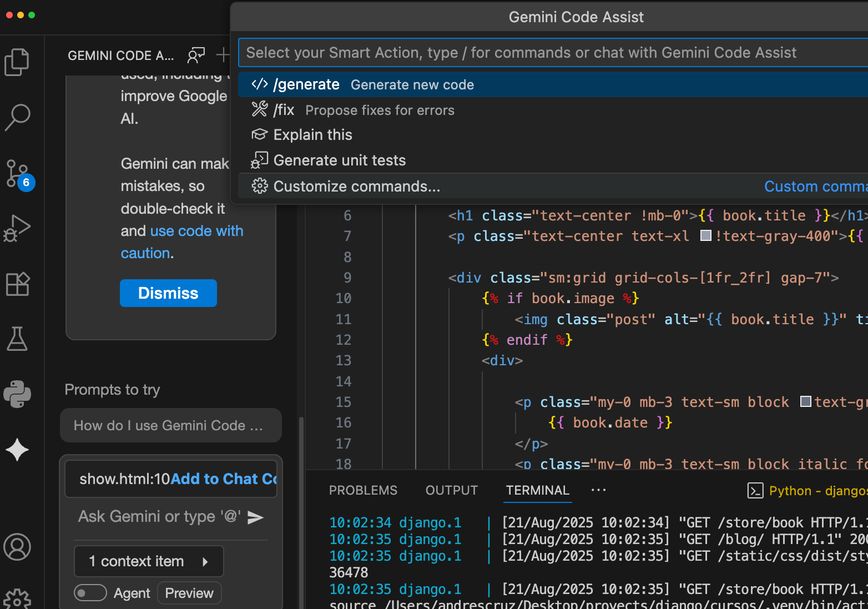This screenshot has height=609, width=868.
Task: Click the terminal shell icon next to Python
Action: [755, 491]
